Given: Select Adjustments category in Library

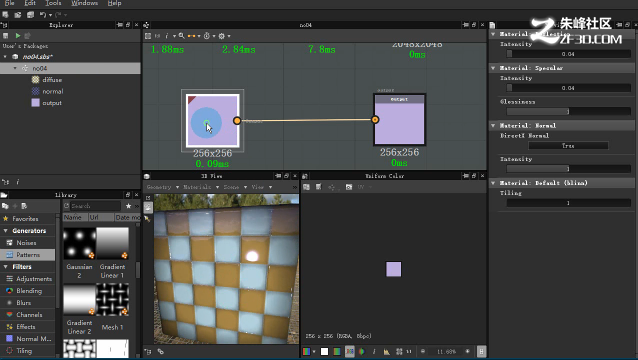Looking at the screenshot, I should point(34,279).
